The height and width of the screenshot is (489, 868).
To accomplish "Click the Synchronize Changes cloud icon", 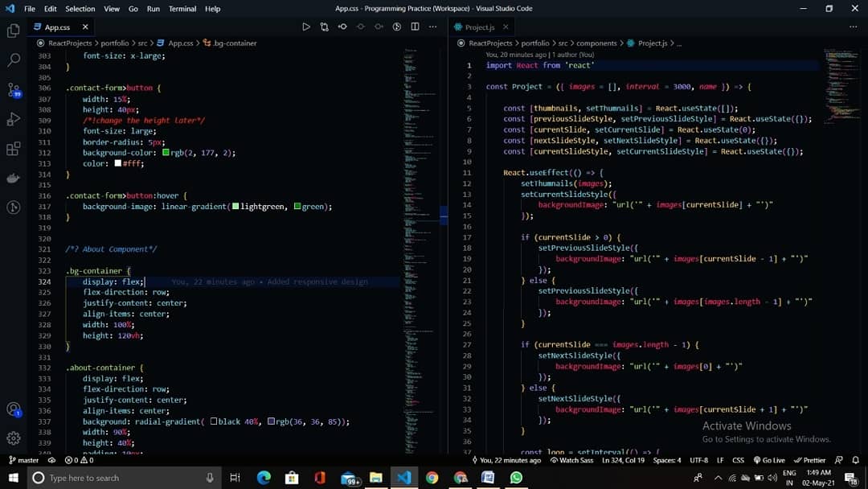I will click(x=51, y=460).
